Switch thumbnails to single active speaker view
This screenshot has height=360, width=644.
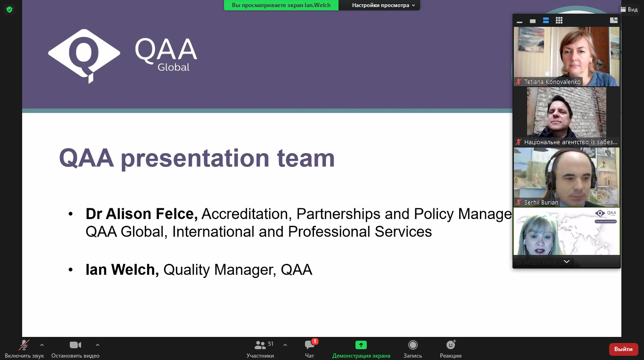[533, 21]
